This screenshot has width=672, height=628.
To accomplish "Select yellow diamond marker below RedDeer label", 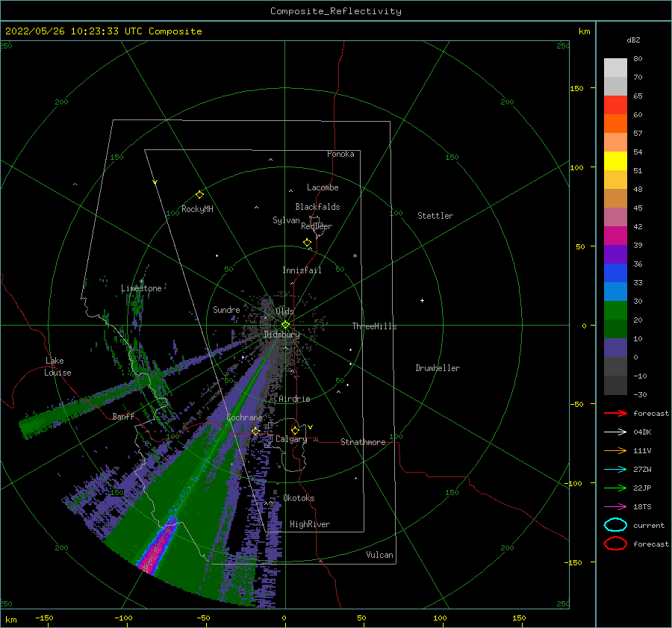I will pos(308,242).
